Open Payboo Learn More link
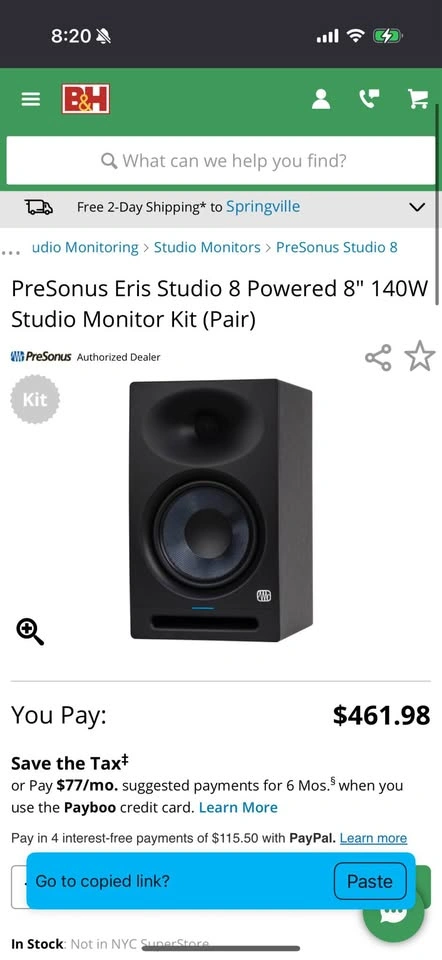442x960 pixels. [238, 808]
